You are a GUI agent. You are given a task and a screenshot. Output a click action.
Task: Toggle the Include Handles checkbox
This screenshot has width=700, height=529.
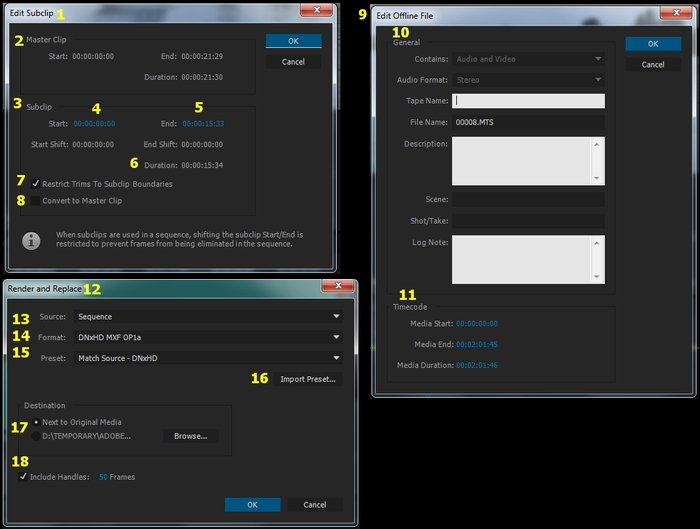coord(24,477)
